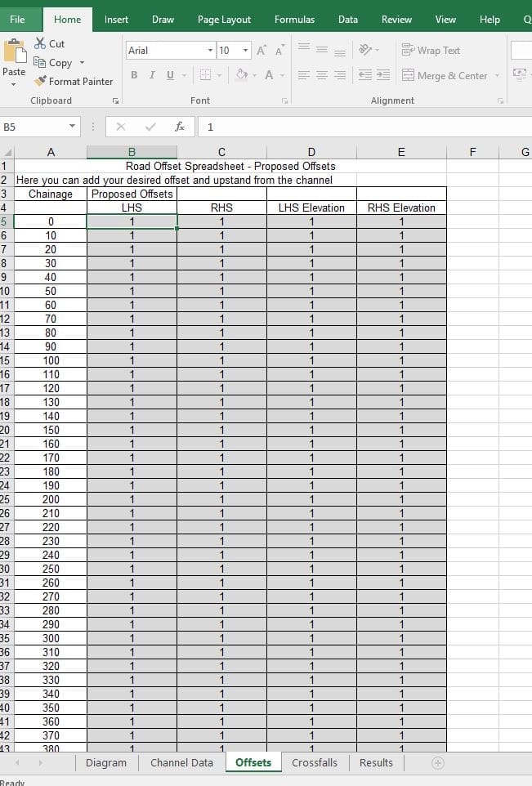Center text horizontally
This screenshot has height=786, width=532.
(x=322, y=76)
